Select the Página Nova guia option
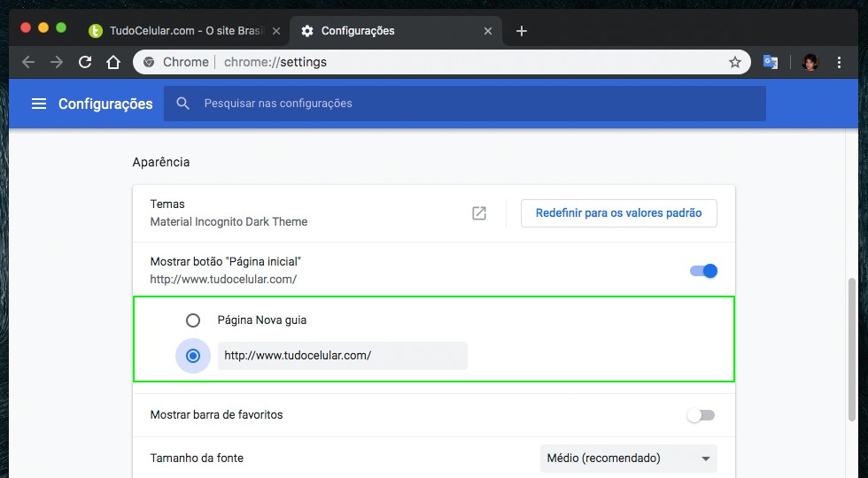Viewport: 868px width, 478px height. 193,320
